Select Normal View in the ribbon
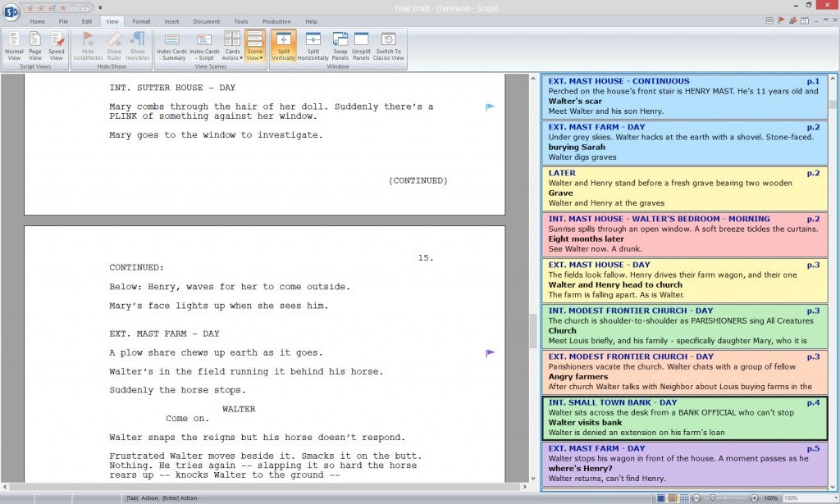Viewport: 840px width, 504px height. tap(14, 45)
